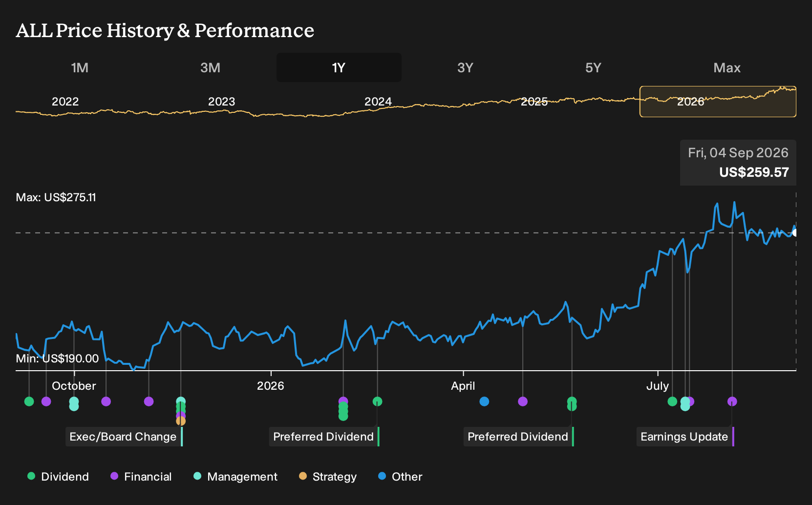Open the Preferred Dividend label near 2026

point(324,437)
